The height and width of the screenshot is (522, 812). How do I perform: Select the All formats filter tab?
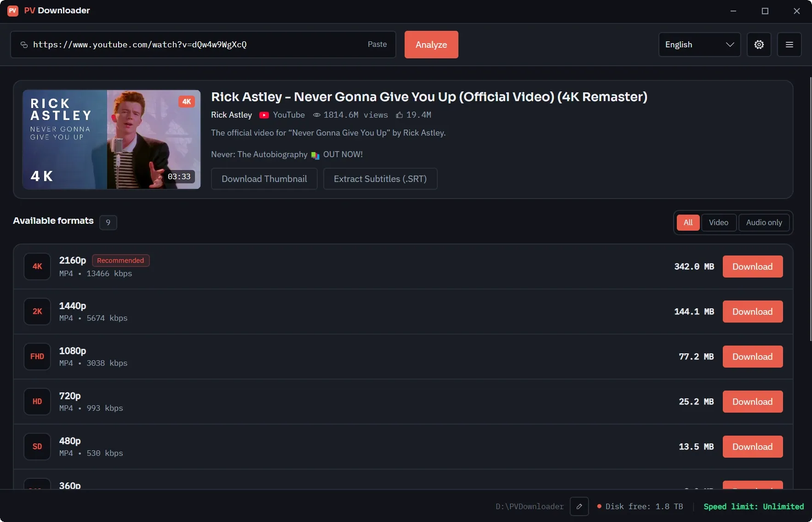[x=688, y=222]
